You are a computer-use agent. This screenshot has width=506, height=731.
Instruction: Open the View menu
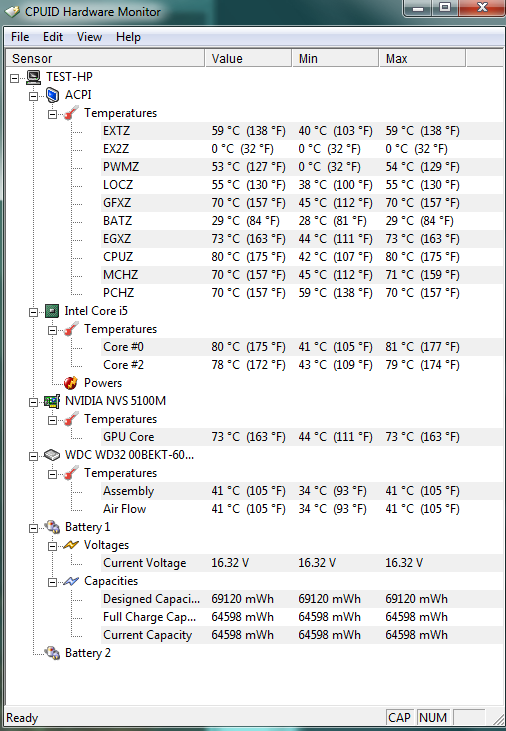click(x=89, y=37)
